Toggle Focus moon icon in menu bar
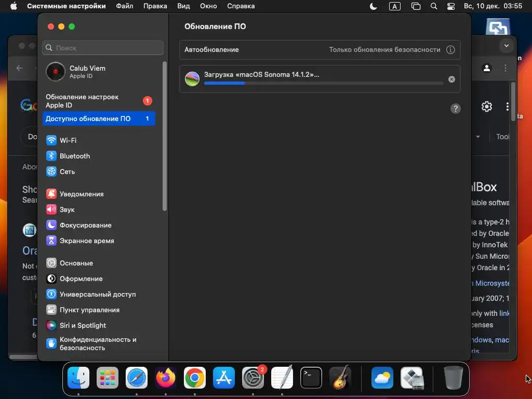 (373, 6)
